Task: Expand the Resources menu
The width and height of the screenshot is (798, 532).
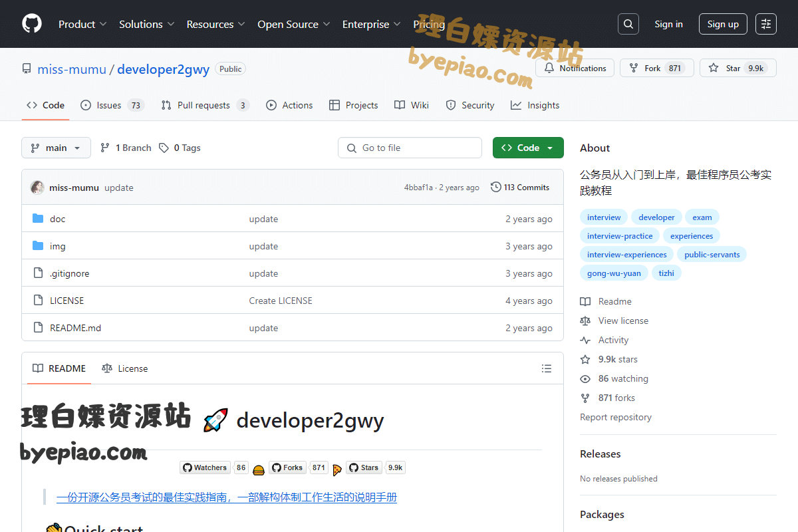Action: tap(215, 24)
